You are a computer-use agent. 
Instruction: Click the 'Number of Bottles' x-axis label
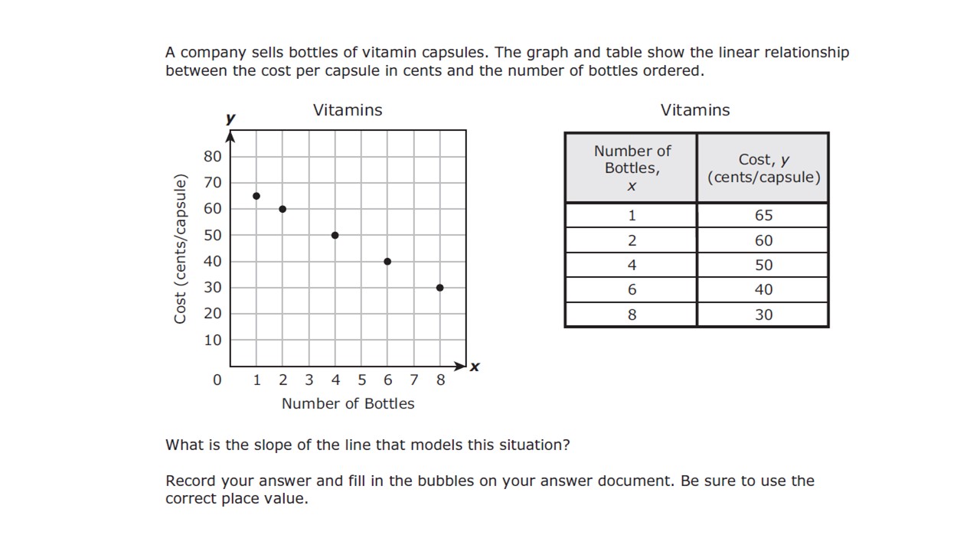(348, 403)
